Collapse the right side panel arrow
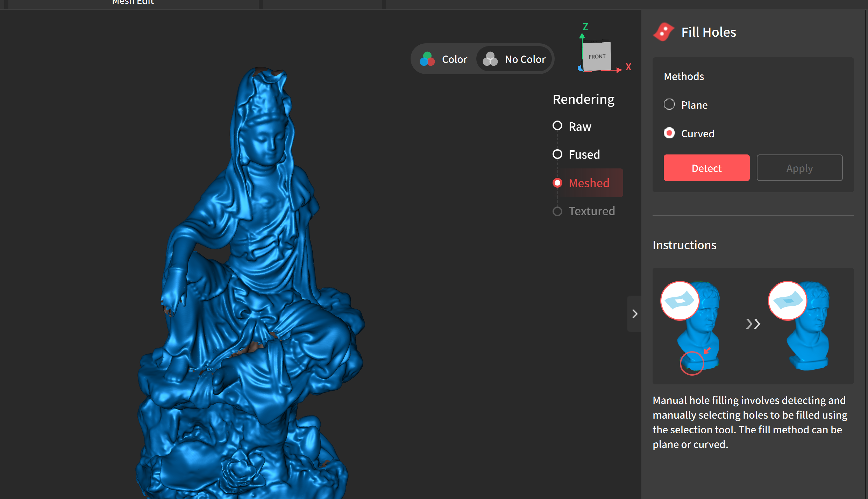 [634, 313]
